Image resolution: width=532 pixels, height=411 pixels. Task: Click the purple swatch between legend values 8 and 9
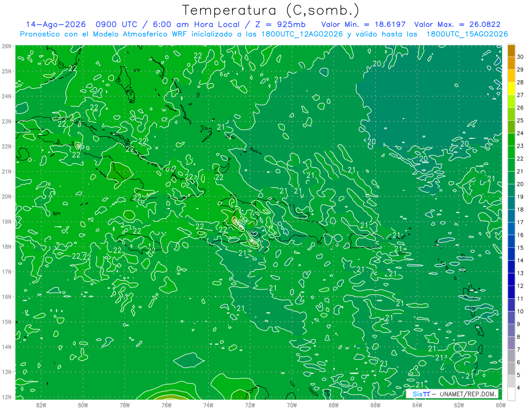511,331
